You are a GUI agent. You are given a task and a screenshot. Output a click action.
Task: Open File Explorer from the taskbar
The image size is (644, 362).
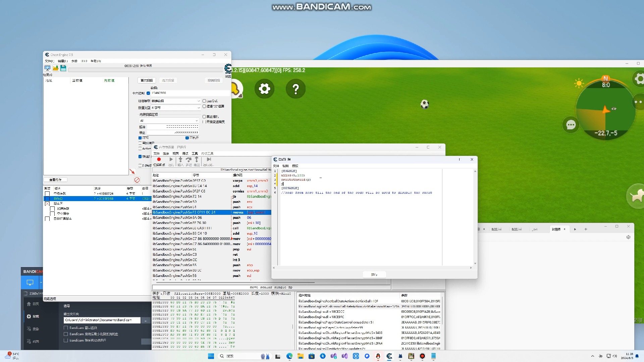[x=300, y=356]
